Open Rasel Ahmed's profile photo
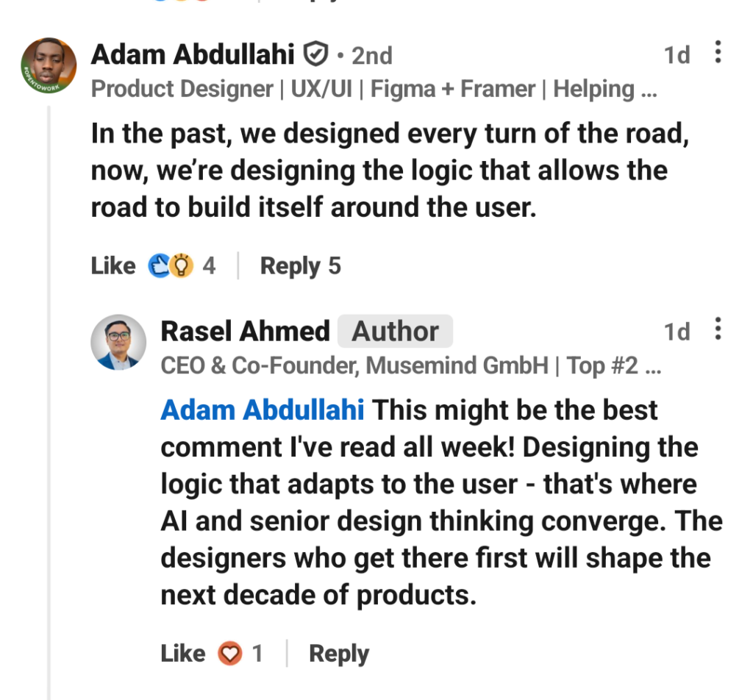 pos(118,343)
